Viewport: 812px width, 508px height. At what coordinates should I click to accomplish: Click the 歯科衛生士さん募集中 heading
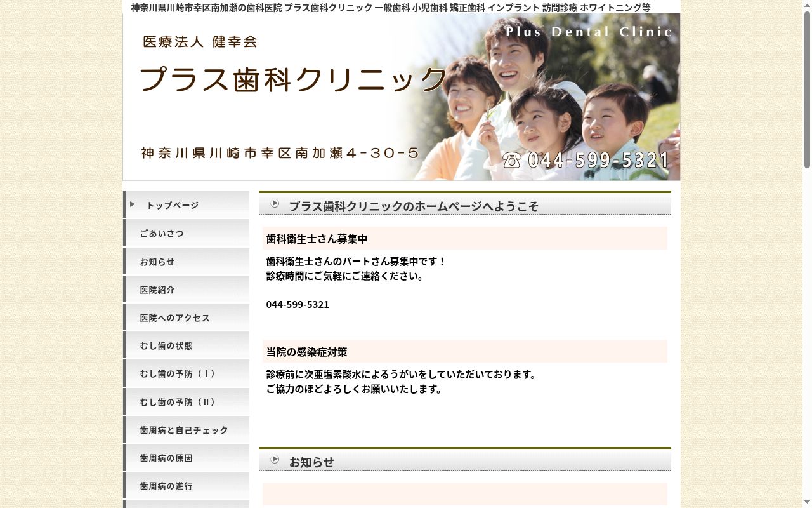pyautogui.click(x=317, y=239)
